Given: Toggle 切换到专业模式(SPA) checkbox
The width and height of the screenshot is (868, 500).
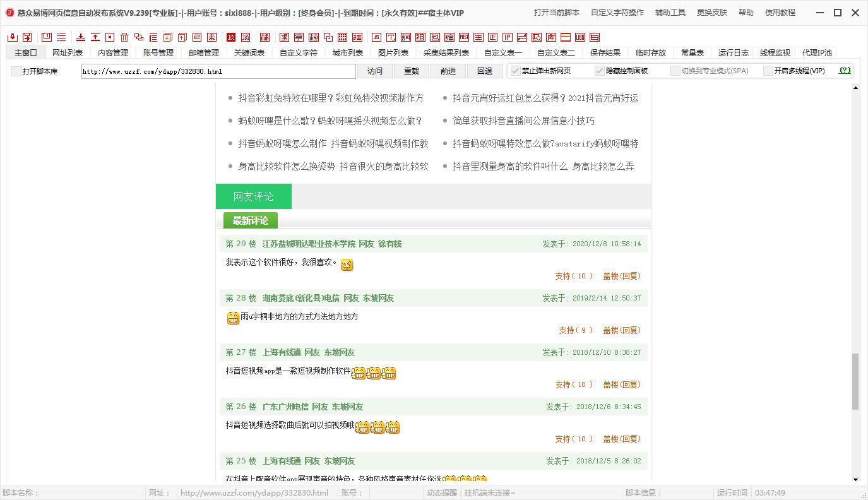Looking at the screenshot, I should [675, 71].
